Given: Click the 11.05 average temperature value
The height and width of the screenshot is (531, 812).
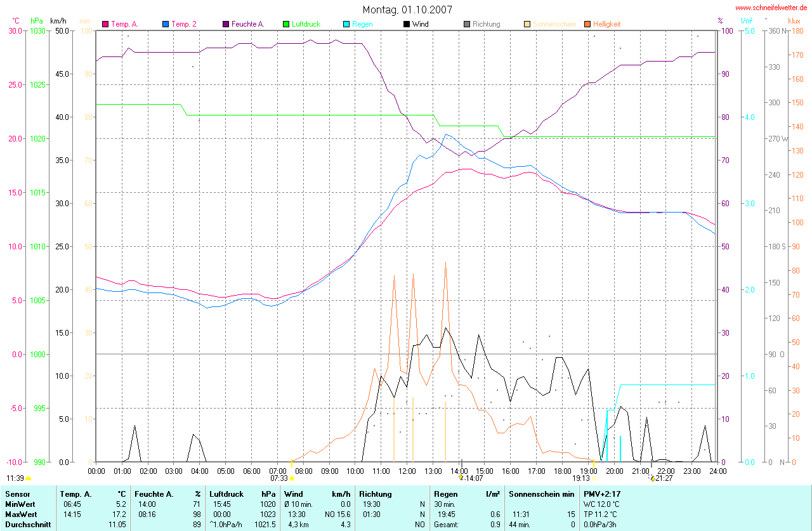Looking at the screenshot, I should (117, 525).
